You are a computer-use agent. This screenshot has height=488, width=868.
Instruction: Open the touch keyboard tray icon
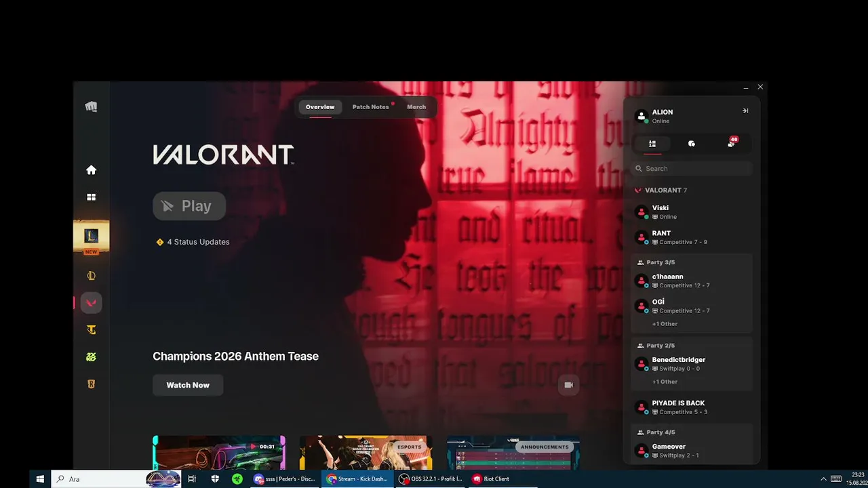836,479
